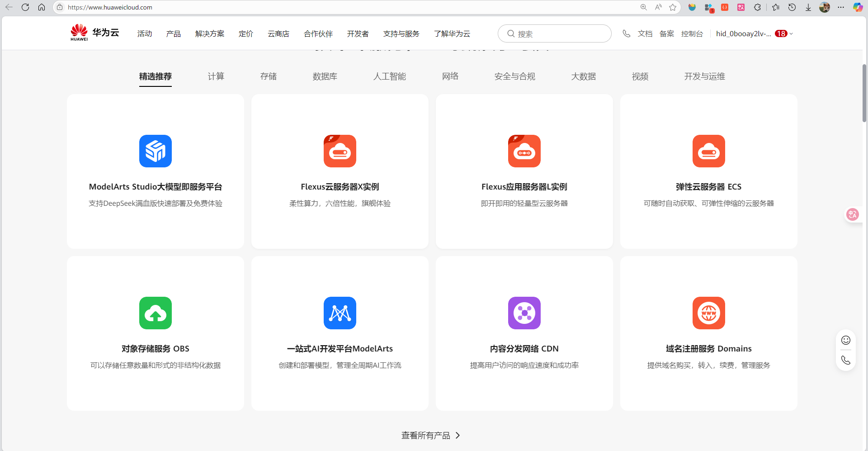The image size is (868, 451).
Task: Open the 弹性云服务器 ECS title
Action: pyautogui.click(x=709, y=186)
